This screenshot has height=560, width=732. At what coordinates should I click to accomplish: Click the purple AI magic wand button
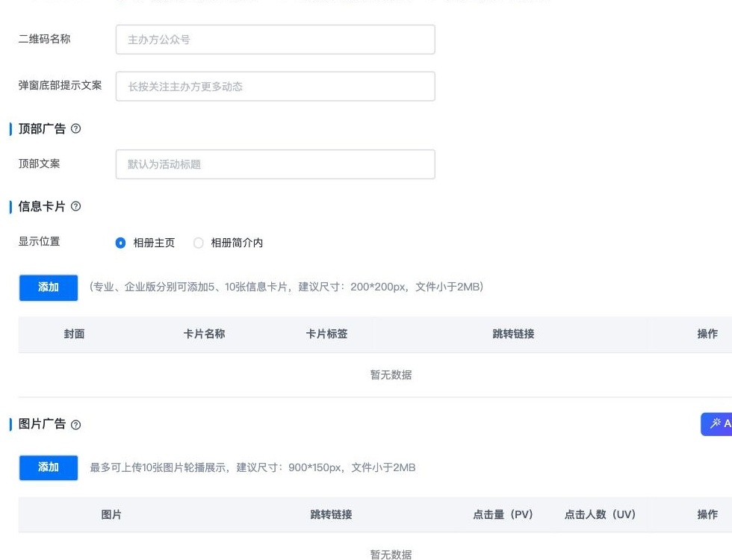tap(716, 424)
